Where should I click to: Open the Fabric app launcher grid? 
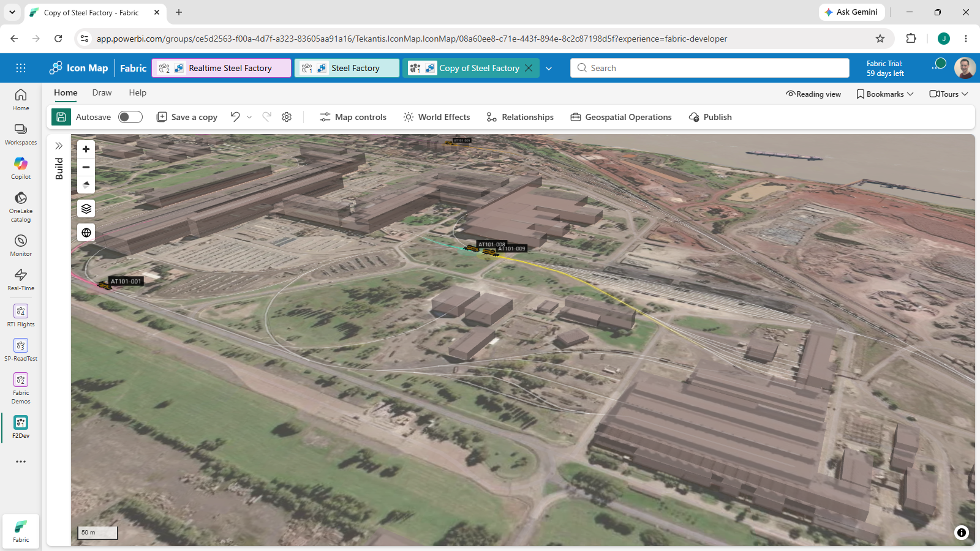click(x=21, y=68)
